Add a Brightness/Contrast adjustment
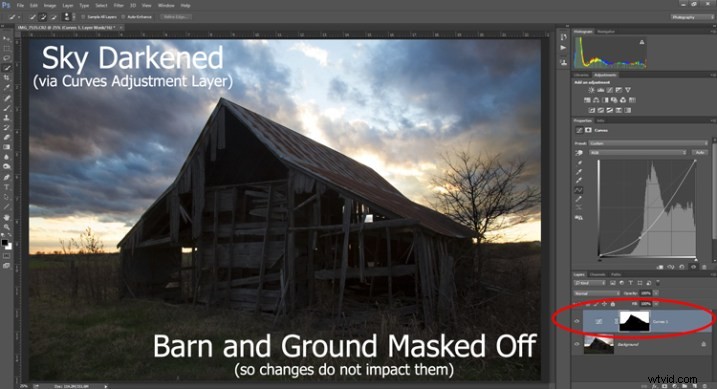The image size is (717, 389). coord(591,91)
